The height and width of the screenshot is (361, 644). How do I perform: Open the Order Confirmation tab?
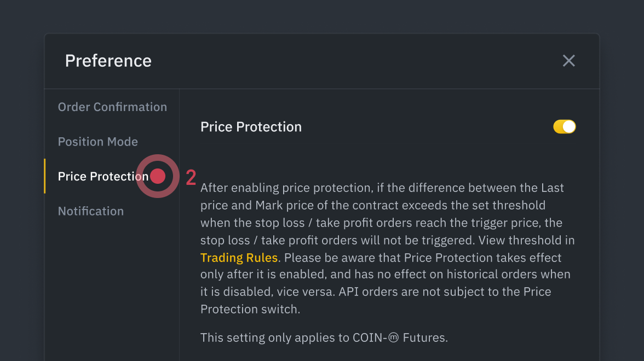click(x=112, y=107)
